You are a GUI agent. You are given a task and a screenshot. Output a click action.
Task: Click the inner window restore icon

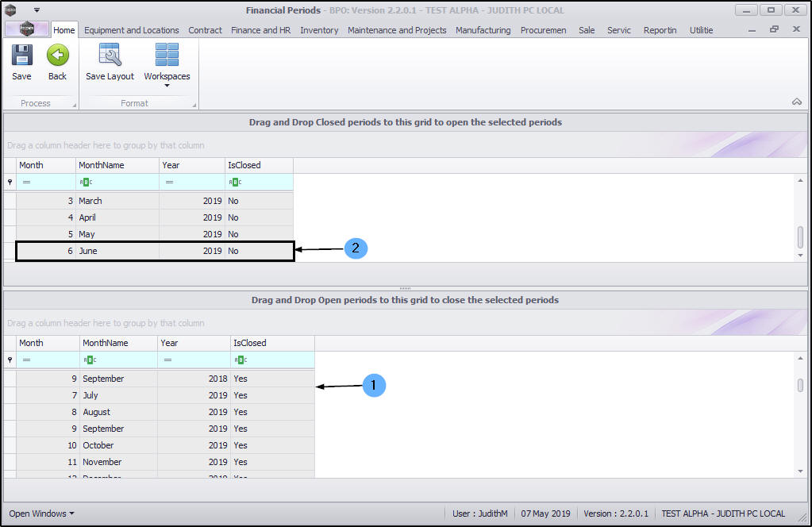[774, 29]
